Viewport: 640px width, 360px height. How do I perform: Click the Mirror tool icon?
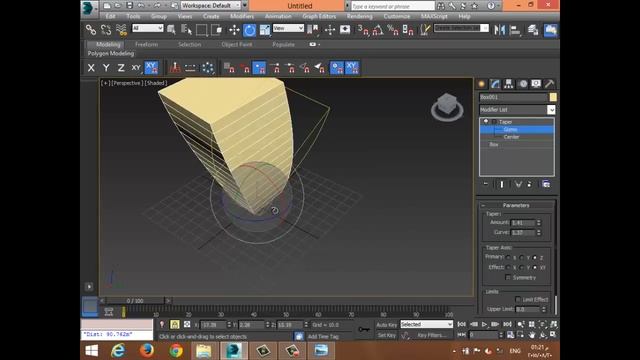[x=500, y=30]
